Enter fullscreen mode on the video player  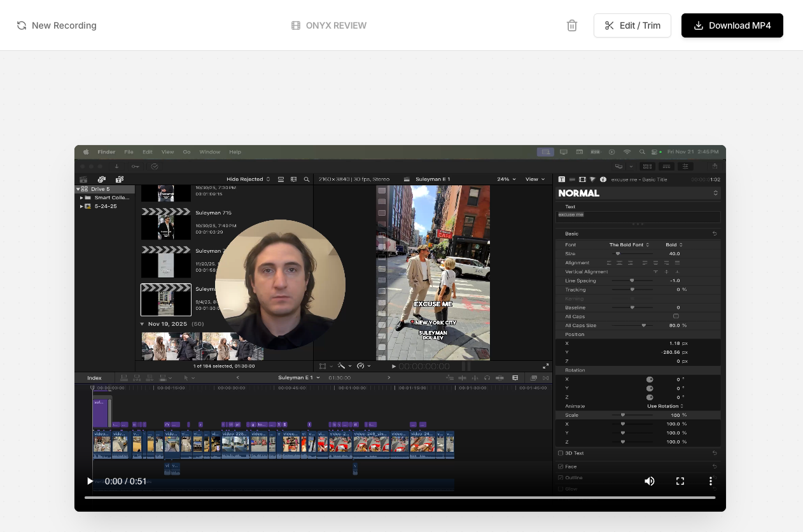pyautogui.click(x=680, y=481)
